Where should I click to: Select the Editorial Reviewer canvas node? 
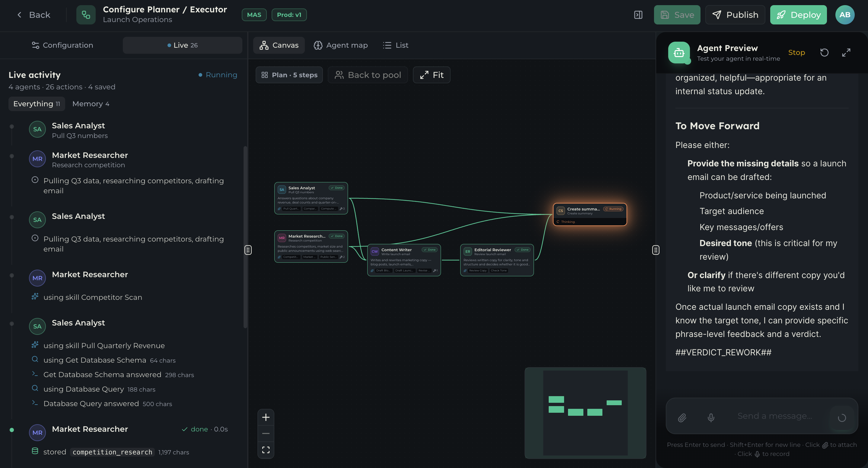(497, 260)
